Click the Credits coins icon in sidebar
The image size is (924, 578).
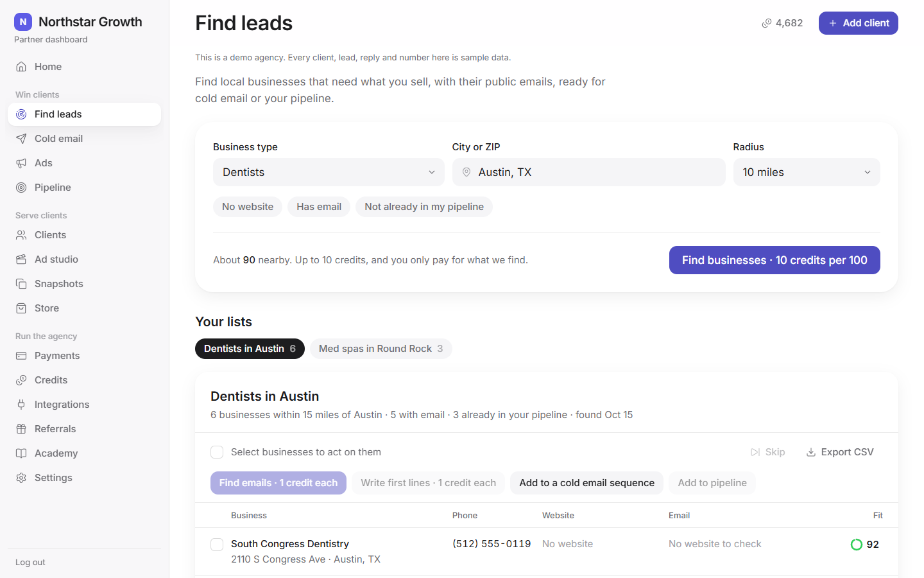coord(21,380)
